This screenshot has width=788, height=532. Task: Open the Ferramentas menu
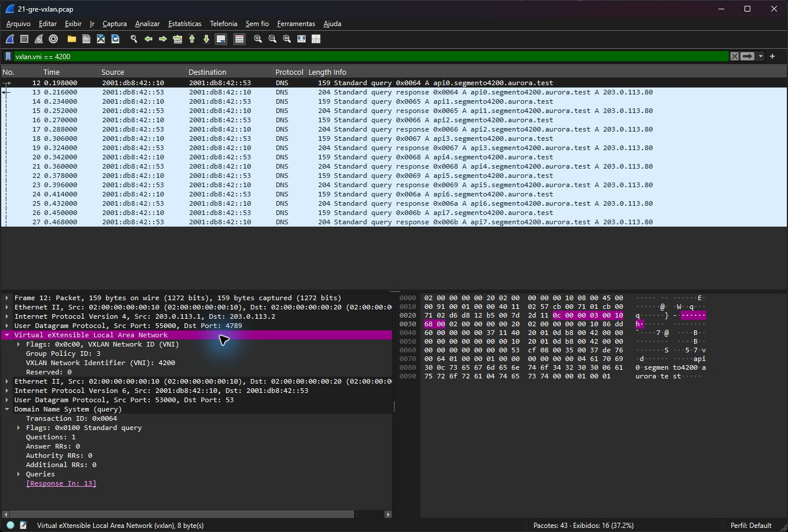point(296,24)
